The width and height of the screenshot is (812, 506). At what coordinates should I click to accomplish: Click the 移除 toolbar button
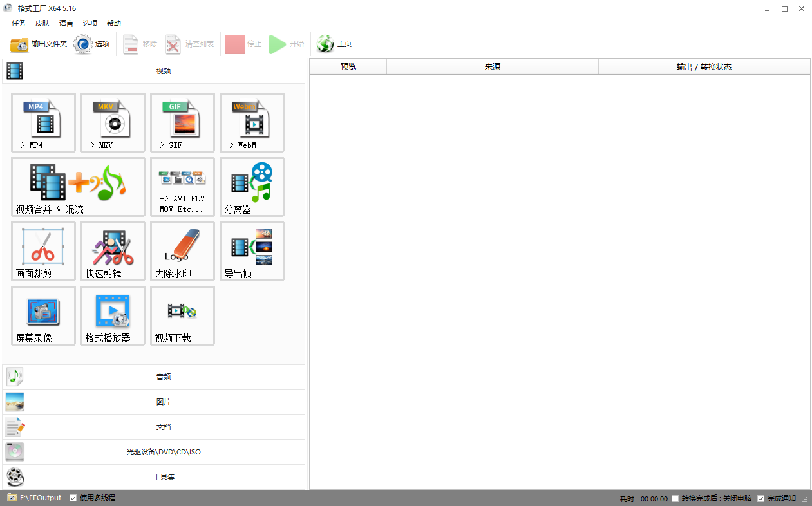coord(140,44)
